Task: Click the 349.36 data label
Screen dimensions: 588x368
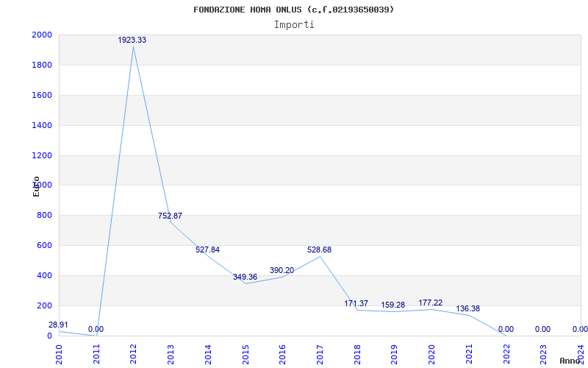Action: tap(245, 277)
